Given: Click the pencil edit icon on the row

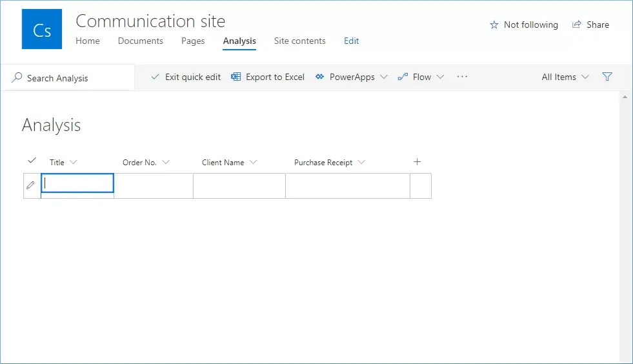Looking at the screenshot, I should click(x=30, y=185).
